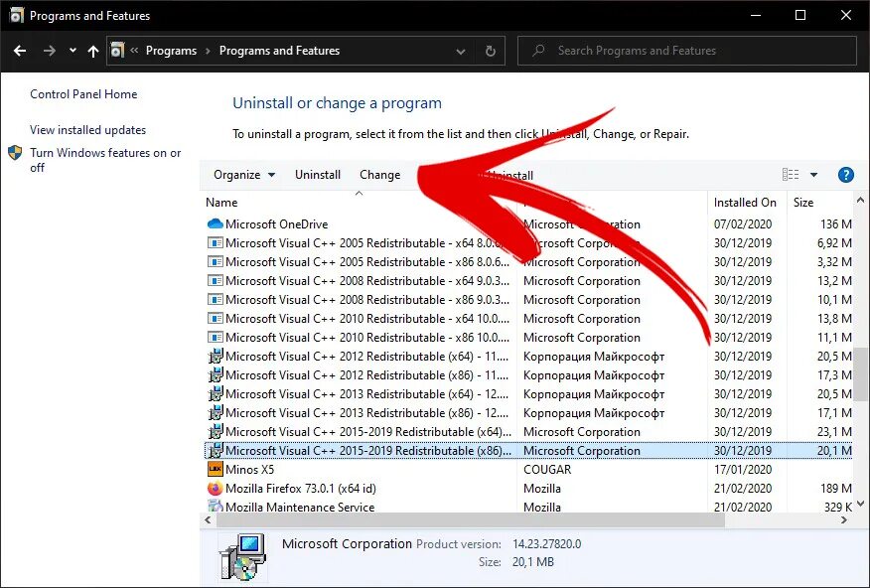Click the shield icon beside Windows features
This screenshot has width=870, height=588.
tap(15, 153)
